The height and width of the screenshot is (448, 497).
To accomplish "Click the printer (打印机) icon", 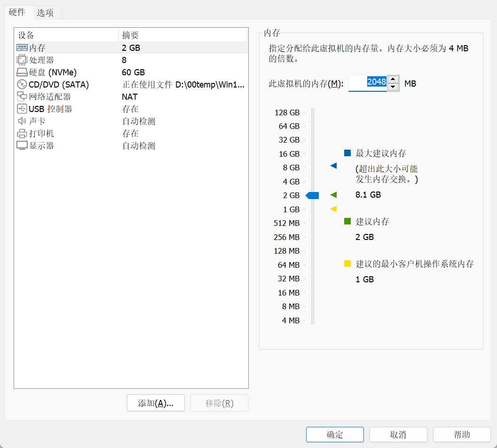I will (x=22, y=133).
